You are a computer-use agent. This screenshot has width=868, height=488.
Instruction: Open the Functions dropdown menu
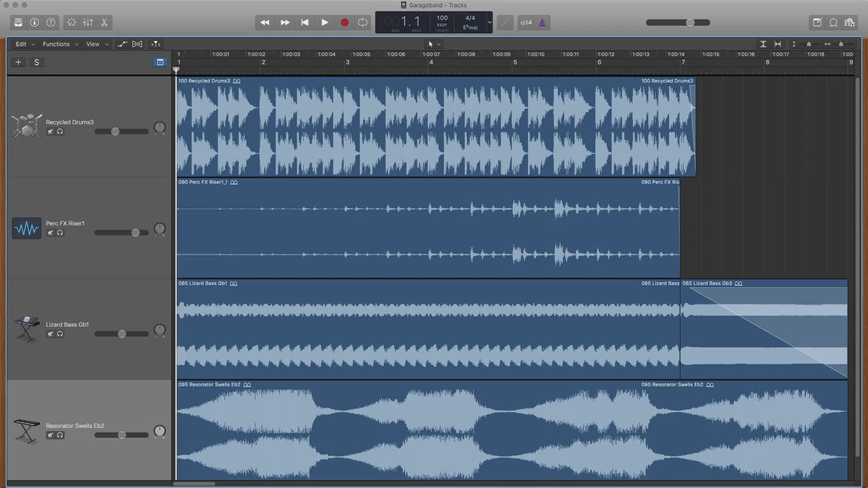click(x=59, y=44)
